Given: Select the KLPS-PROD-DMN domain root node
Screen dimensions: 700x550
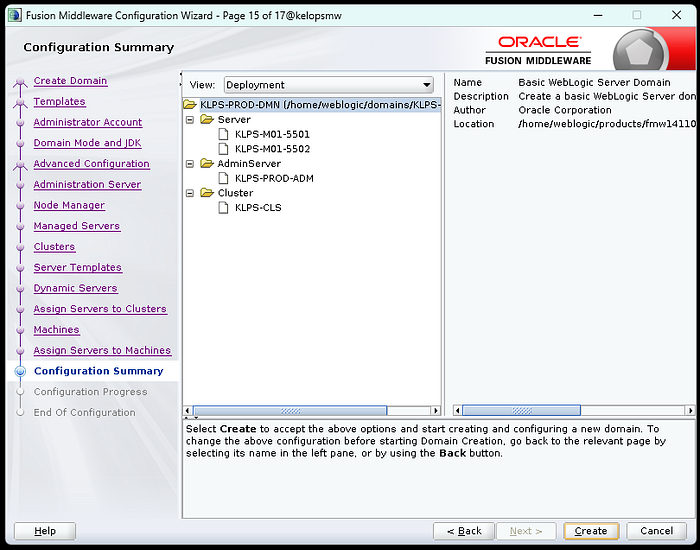Looking at the screenshot, I should [x=320, y=105].
